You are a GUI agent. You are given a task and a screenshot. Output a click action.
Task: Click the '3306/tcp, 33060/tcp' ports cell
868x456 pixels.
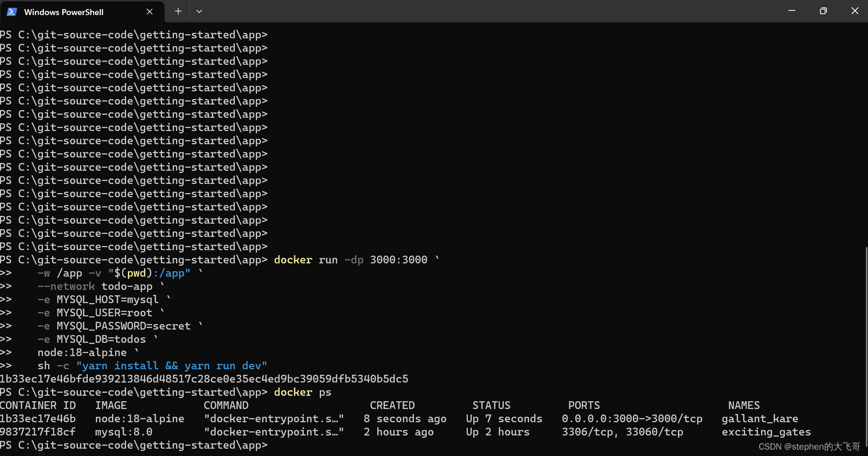pyautogui.click(x=623, y=432)
